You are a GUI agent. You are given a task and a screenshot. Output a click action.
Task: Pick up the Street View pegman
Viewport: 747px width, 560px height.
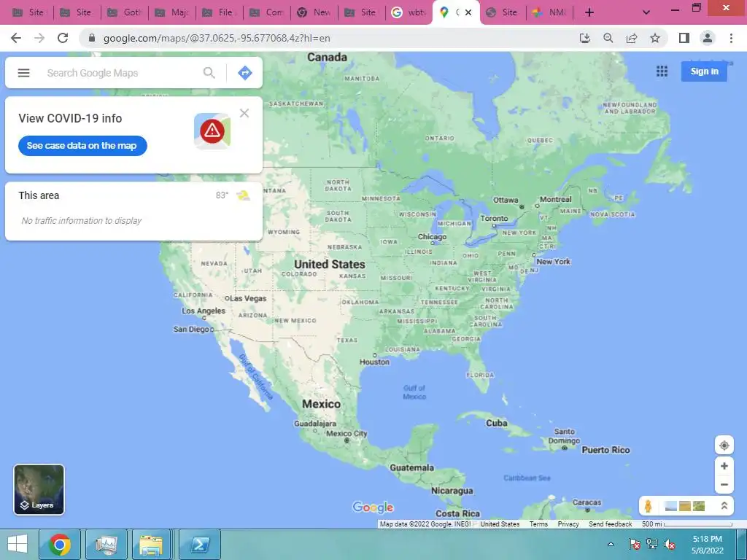point(648,506)
